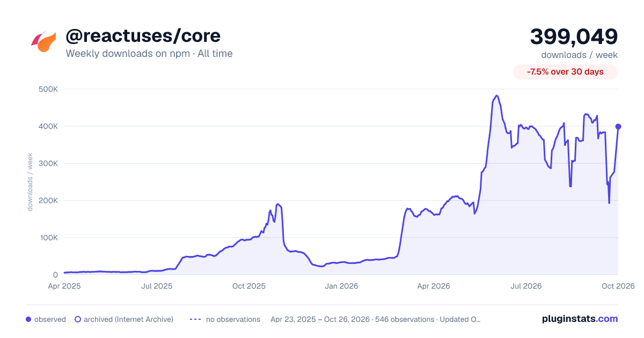
Task: Click the Oct 2025 x-axis label
Action: click(249, 286)
